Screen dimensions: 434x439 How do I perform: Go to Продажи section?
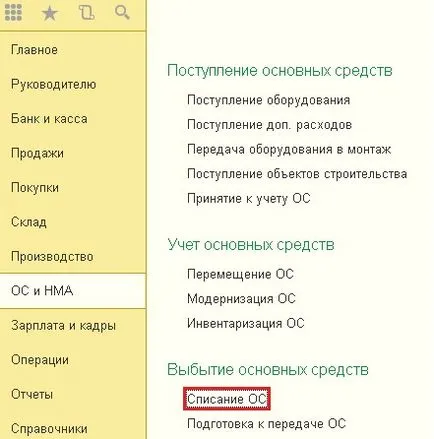pos(37,153)
